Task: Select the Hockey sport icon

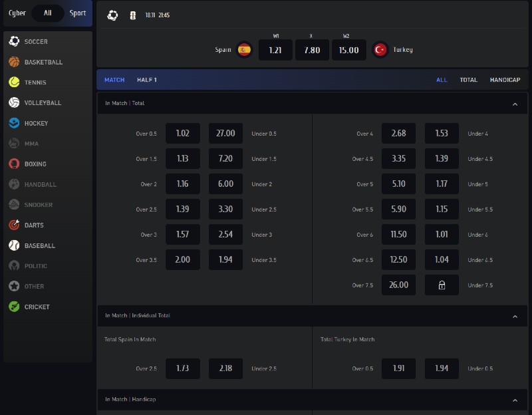Action: coord(14,122)
